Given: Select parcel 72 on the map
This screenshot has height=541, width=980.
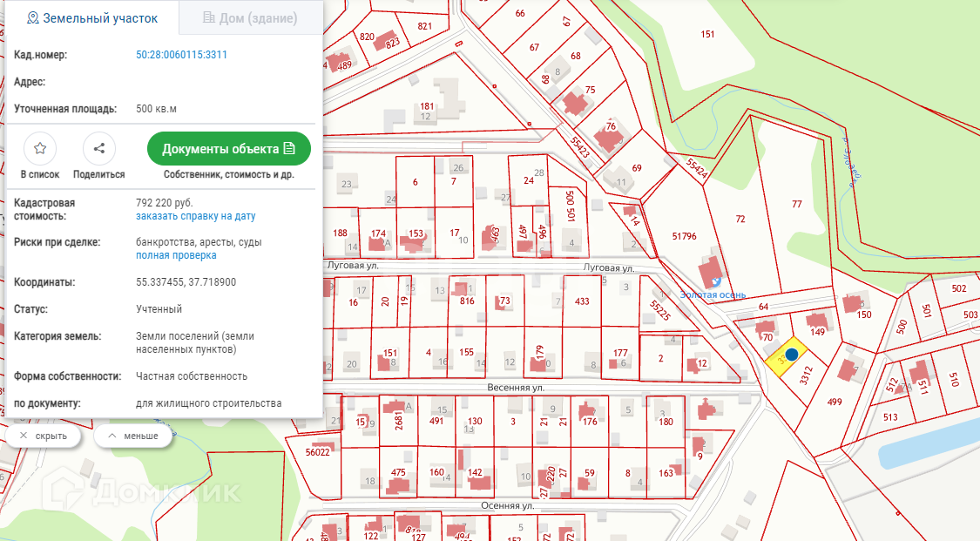Looking at the screenshot, I should [740, 220].
